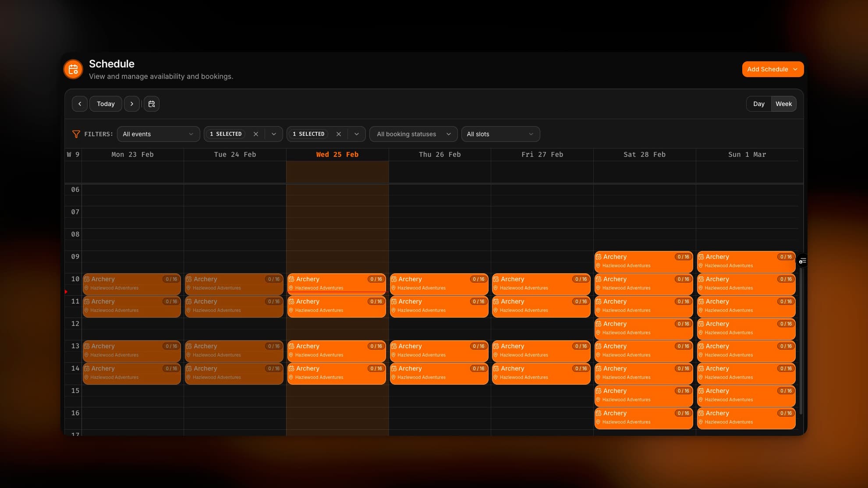Clear the first '1 SELECTED' filter with its X

(256, 134)
